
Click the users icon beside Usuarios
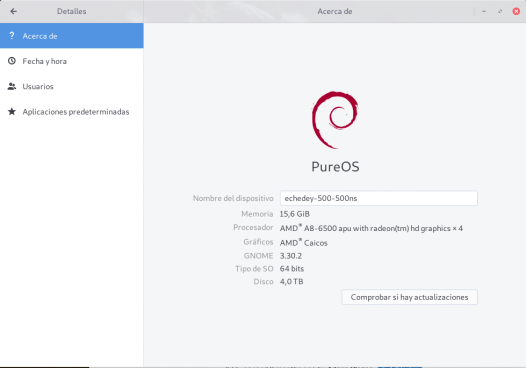[x=12, y=86]
